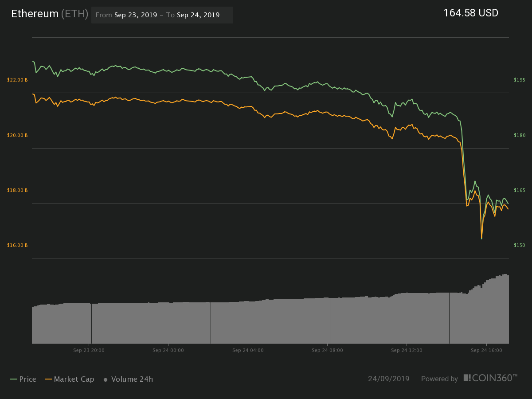Click the $22.00 B market cap axis label

(17, 80)
